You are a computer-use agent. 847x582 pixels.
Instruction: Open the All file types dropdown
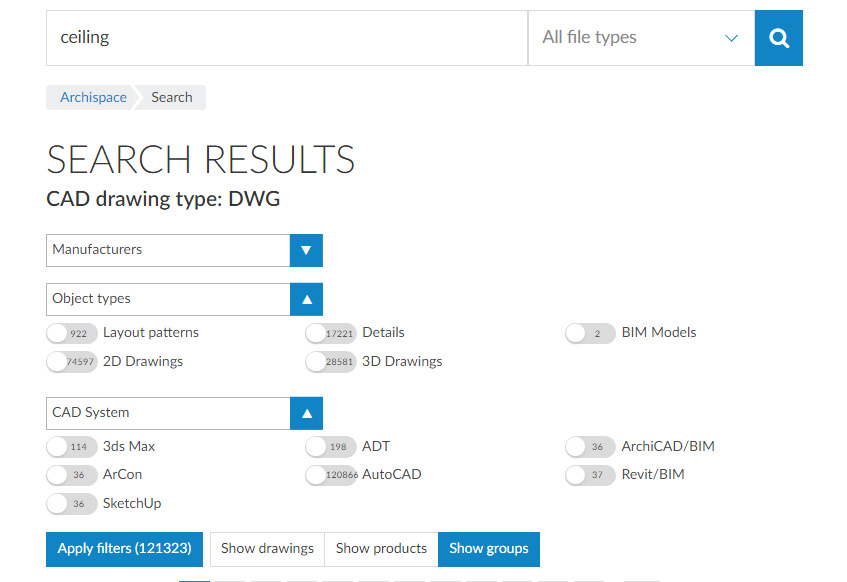(640, 38)
